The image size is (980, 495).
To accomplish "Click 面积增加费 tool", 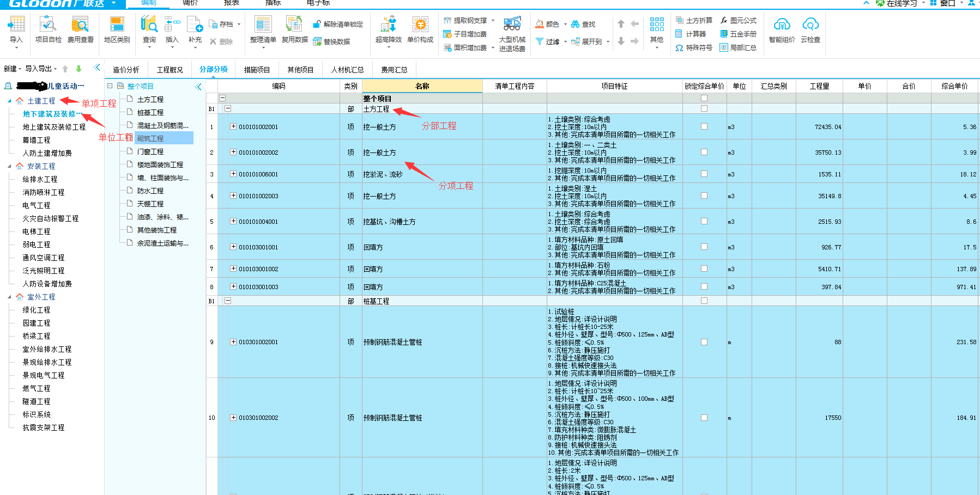I will tap(465, 47).
